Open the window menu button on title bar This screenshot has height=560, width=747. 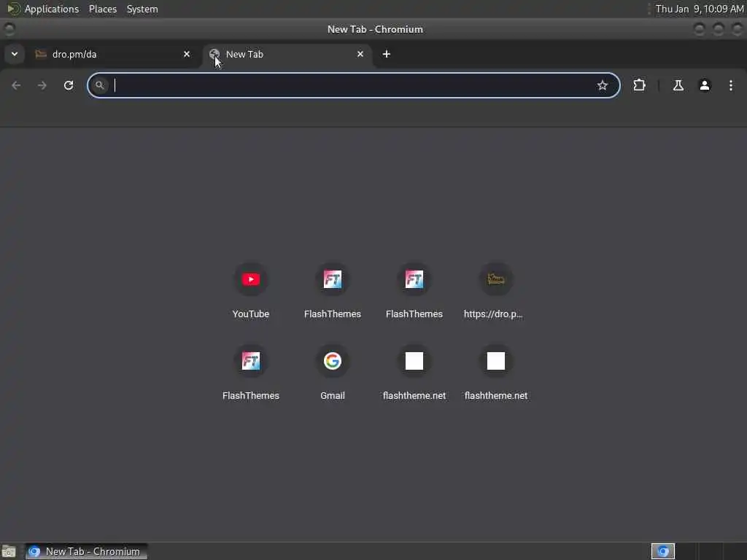9,29
